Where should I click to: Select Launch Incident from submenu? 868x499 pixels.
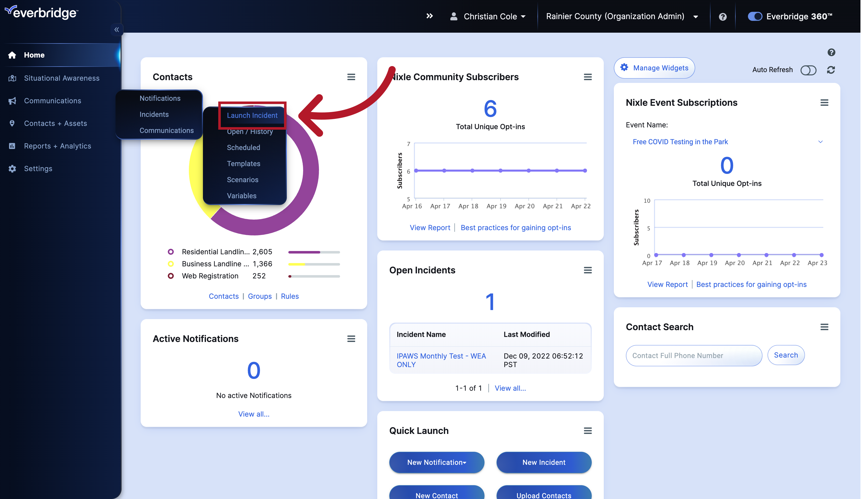[252, 116]
